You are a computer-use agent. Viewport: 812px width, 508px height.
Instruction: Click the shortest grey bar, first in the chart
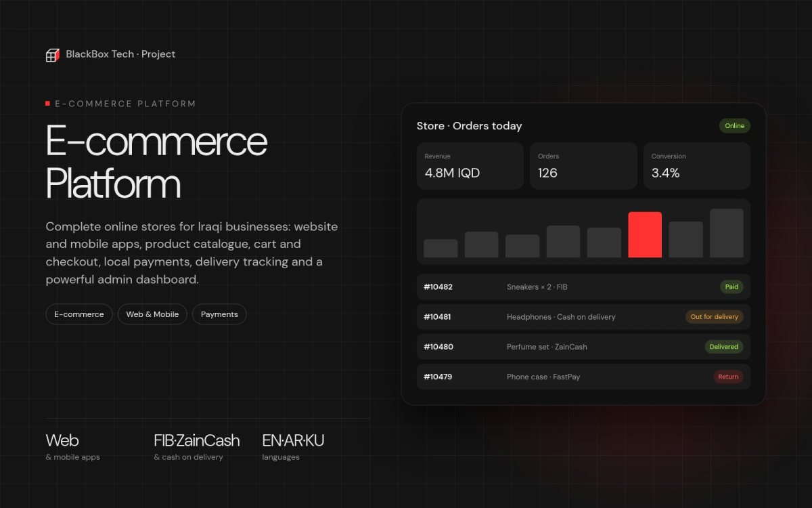tap(441, 249)
